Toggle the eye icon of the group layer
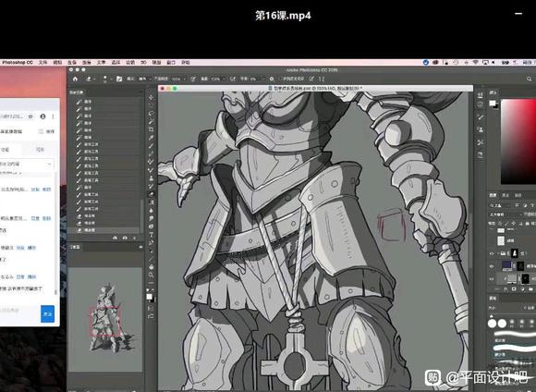536x392 pixels. 492,254
